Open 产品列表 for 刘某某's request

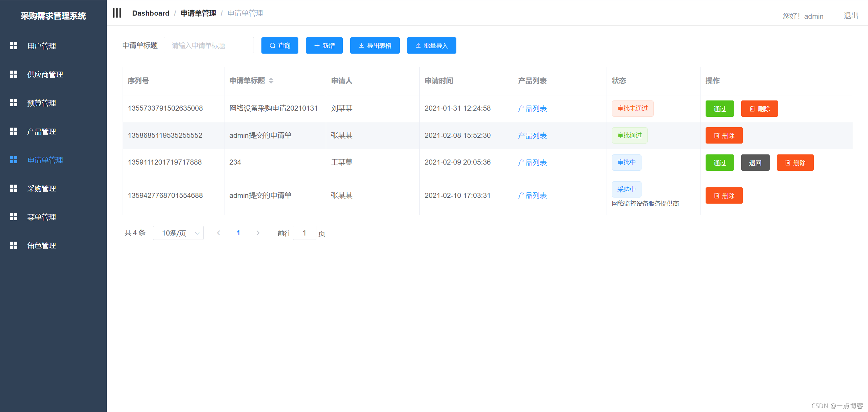click(x=532, y=109)
